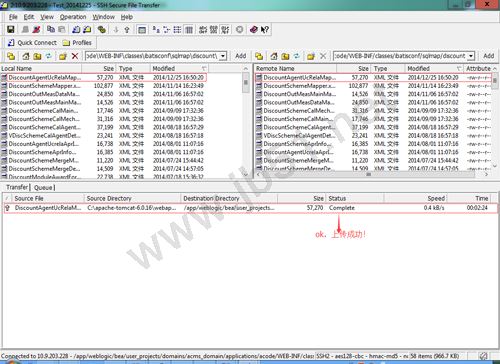Click the remote pane Home folder icon
Image resolution: width=500 pixels, height=364 pixels.
point(274,56)
